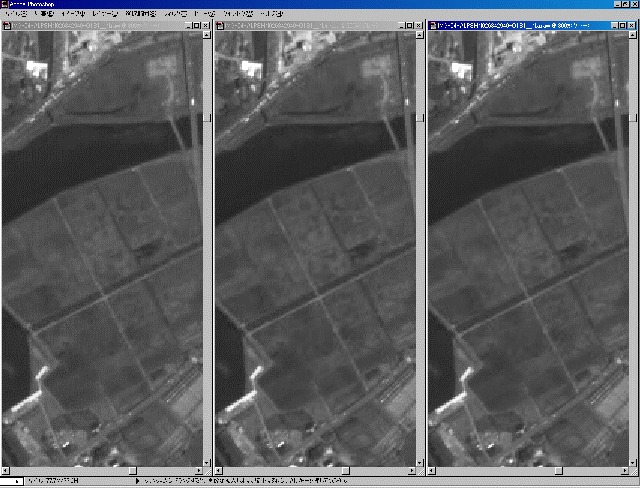The image size is (640, 488).
Task: Click the document icon of right image window
Action: click(433, 26)
